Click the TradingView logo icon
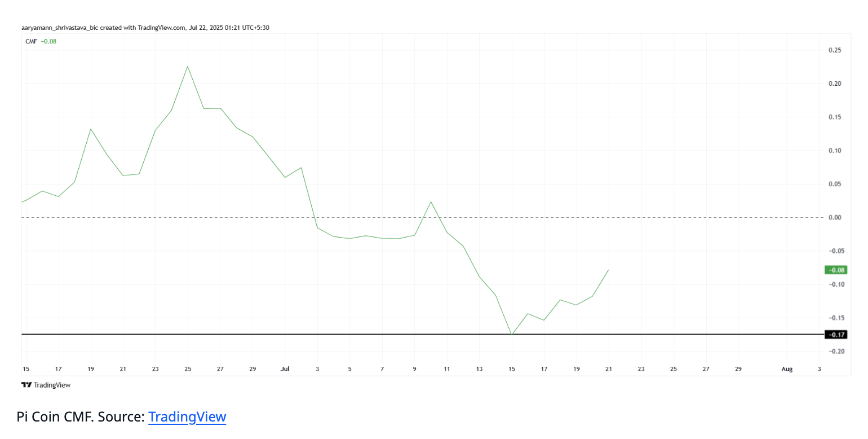Viewport: 868px width, 439px height. [26, 385]
